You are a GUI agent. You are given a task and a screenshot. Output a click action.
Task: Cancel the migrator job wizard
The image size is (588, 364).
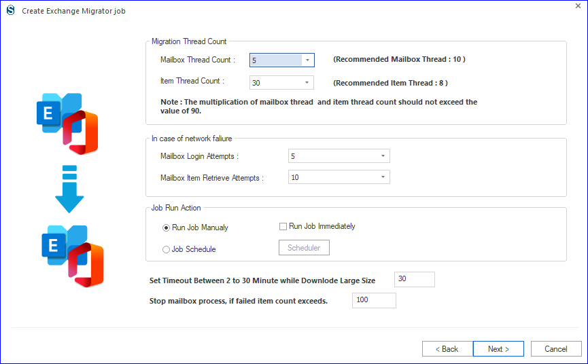pos(556,349)
